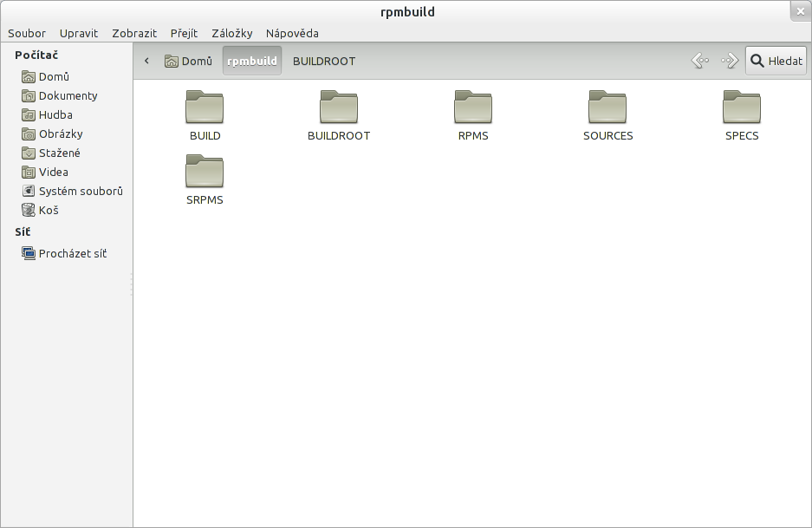Click the forward navigation arrow icon
This screenshot has height=528, width=812.
click(x=729, y=61)
